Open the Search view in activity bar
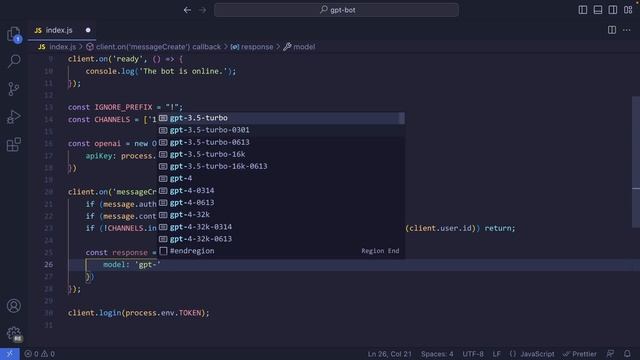The height and width of the screenshot is (360, 640). point(14,61)
